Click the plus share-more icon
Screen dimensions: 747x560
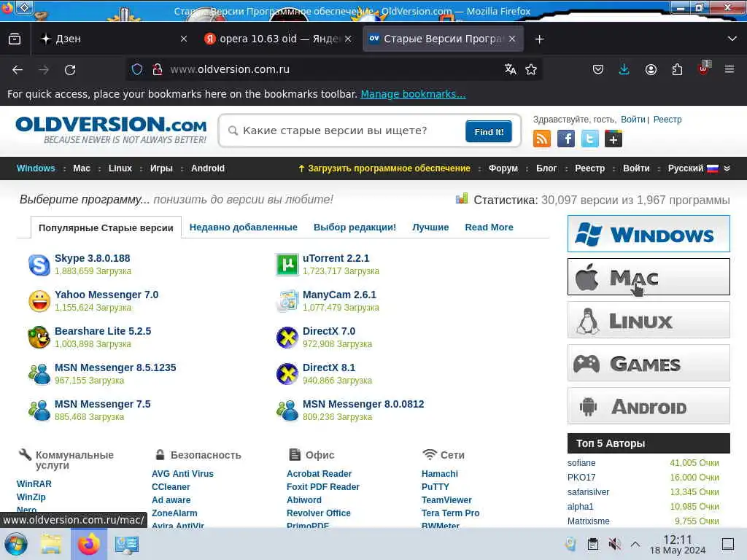coord(614,139)
